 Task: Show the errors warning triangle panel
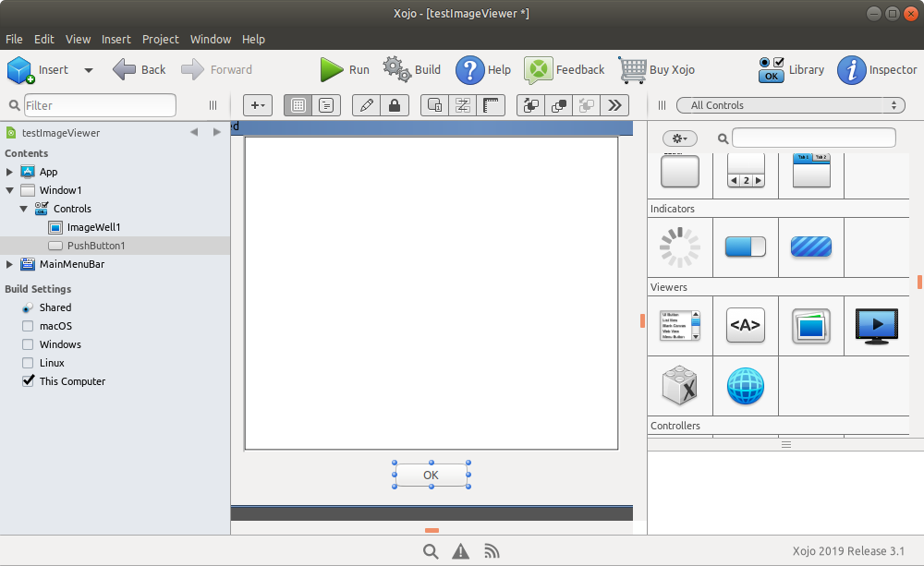click(461, 551)
